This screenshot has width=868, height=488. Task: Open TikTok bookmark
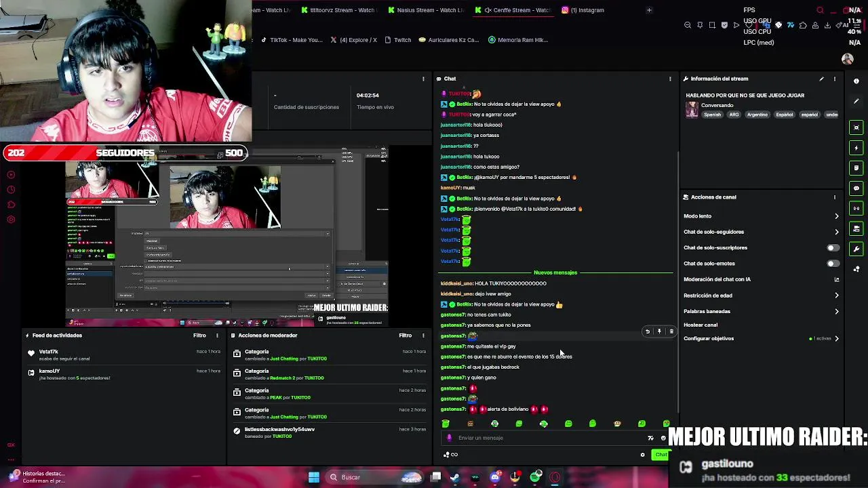coord(292,40)
